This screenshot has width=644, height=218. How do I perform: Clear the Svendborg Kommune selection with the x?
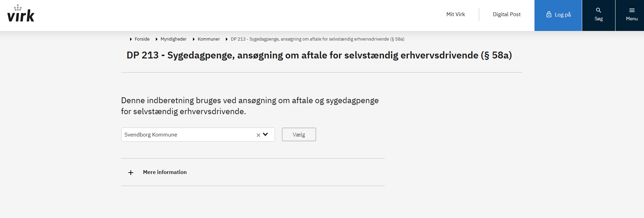tap(258, 135)
